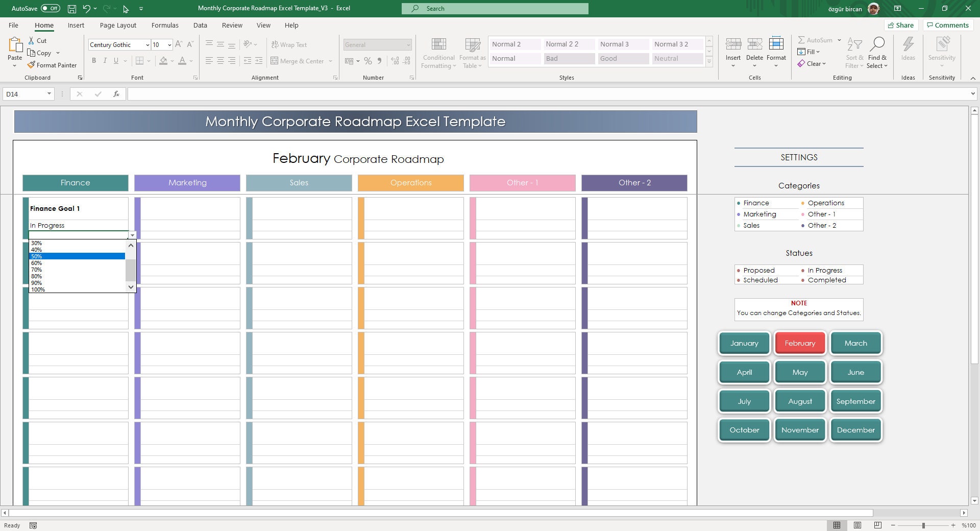Toggle Wrap Text formatting

(x=289, y=44)
